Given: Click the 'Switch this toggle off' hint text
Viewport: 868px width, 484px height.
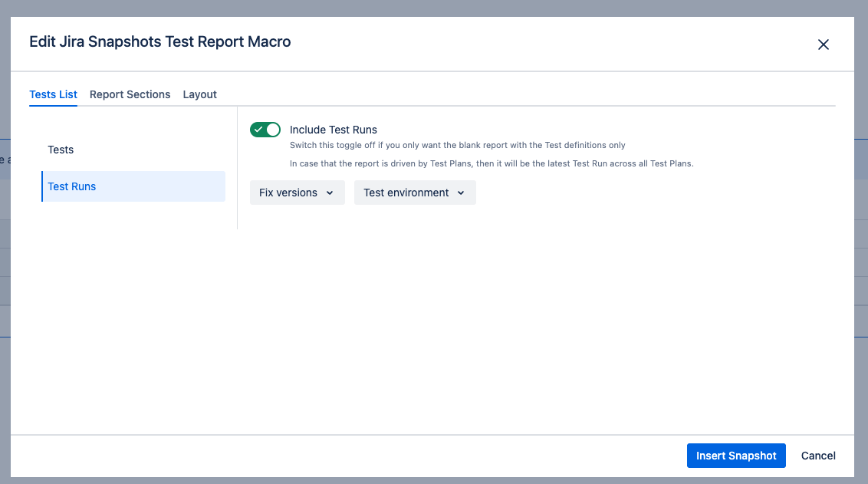Looking at the screenshot, I should tap(457, 145).
